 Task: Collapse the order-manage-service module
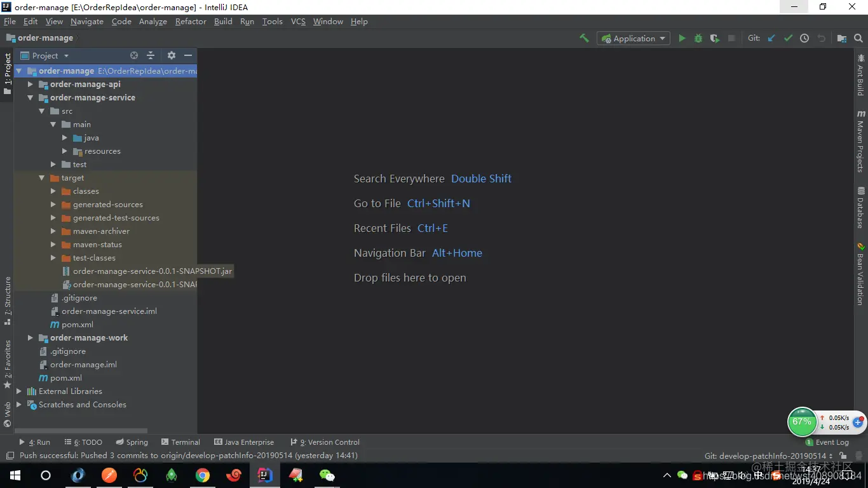[x=30, y=98]
